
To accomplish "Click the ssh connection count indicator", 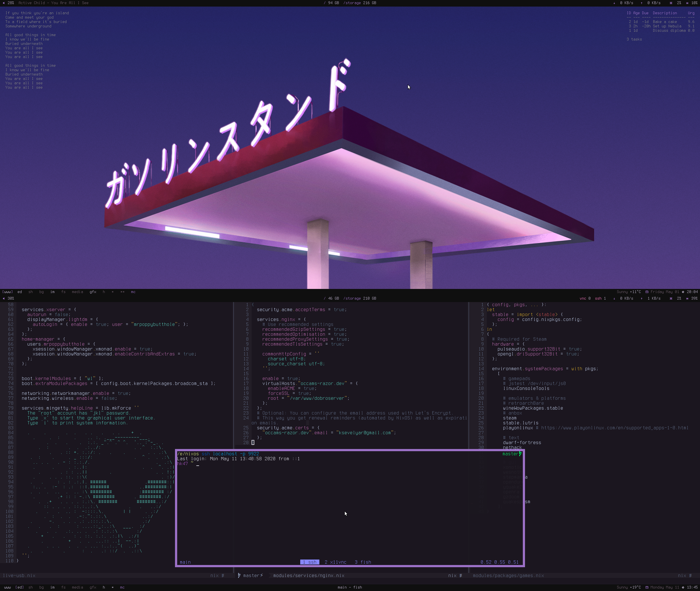I will point(600,298).
